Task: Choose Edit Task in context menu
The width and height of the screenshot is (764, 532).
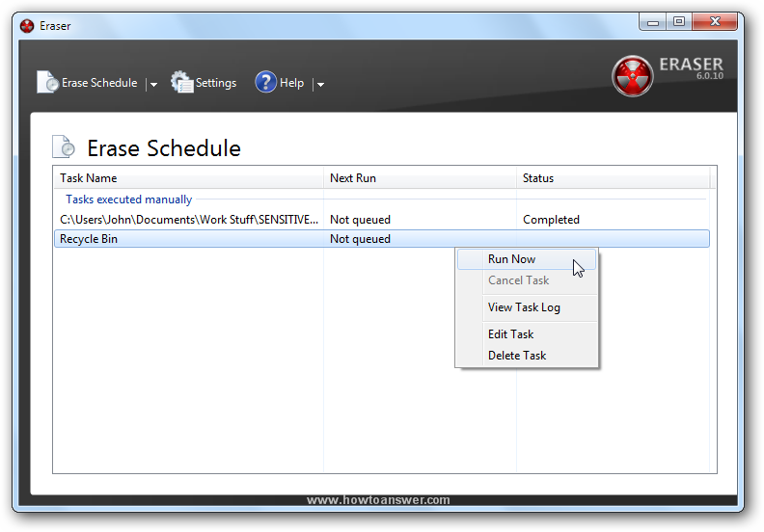Action: click(527, 333)
